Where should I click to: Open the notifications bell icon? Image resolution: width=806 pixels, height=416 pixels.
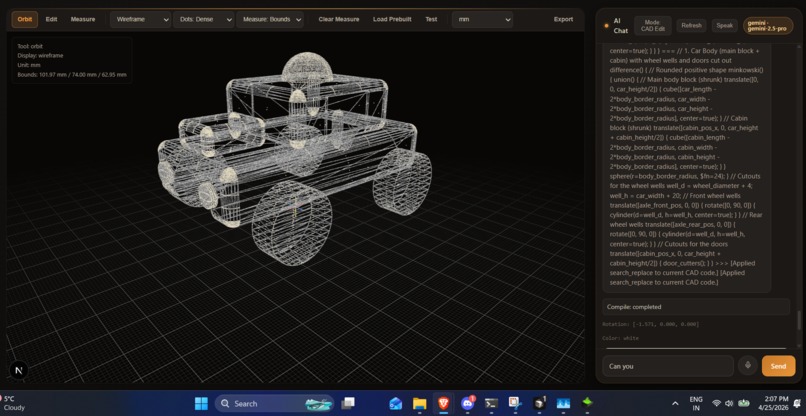tap(797, 404)
